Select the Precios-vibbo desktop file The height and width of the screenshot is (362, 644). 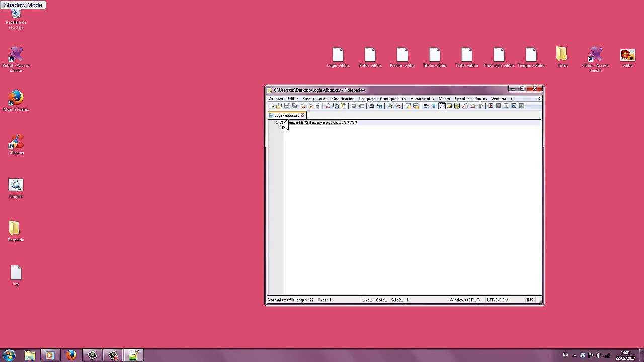(x=402, y=57)
